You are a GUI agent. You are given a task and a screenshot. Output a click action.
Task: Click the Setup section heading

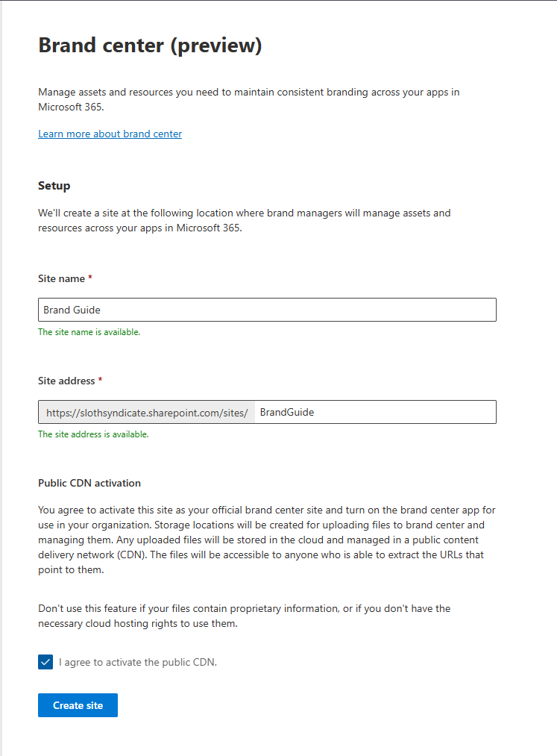coord(54,186)
